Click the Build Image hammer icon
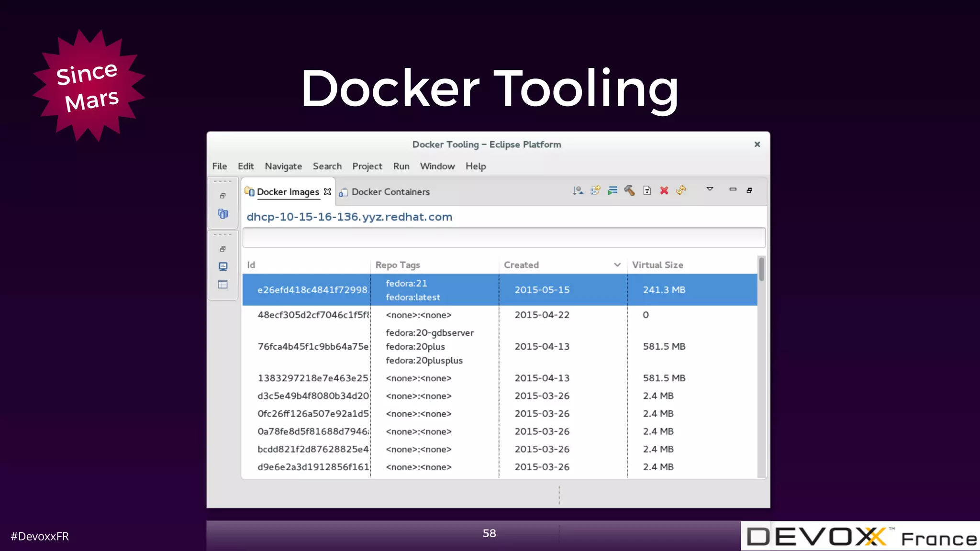The image size is (980, 551). 630,190
